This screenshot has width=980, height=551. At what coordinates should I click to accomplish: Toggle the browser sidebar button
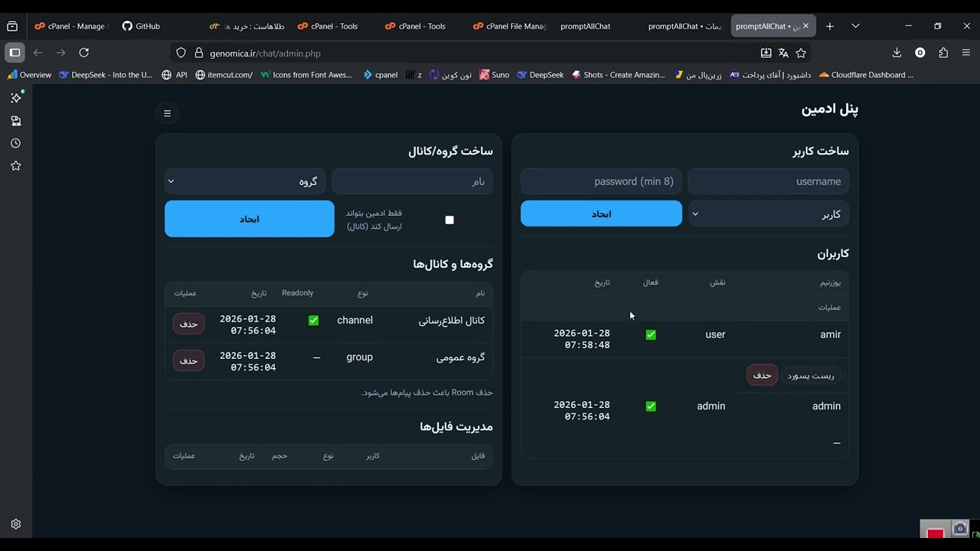(15, 53)
